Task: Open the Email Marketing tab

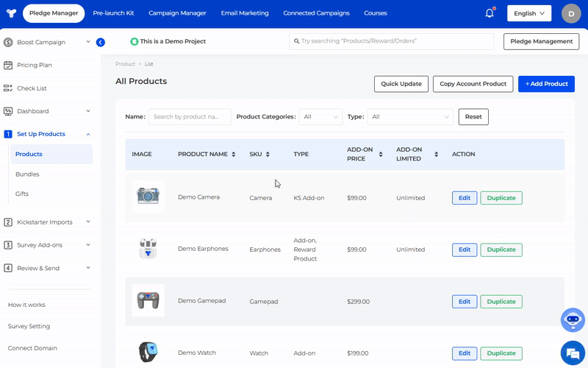Action: (245, 13)
